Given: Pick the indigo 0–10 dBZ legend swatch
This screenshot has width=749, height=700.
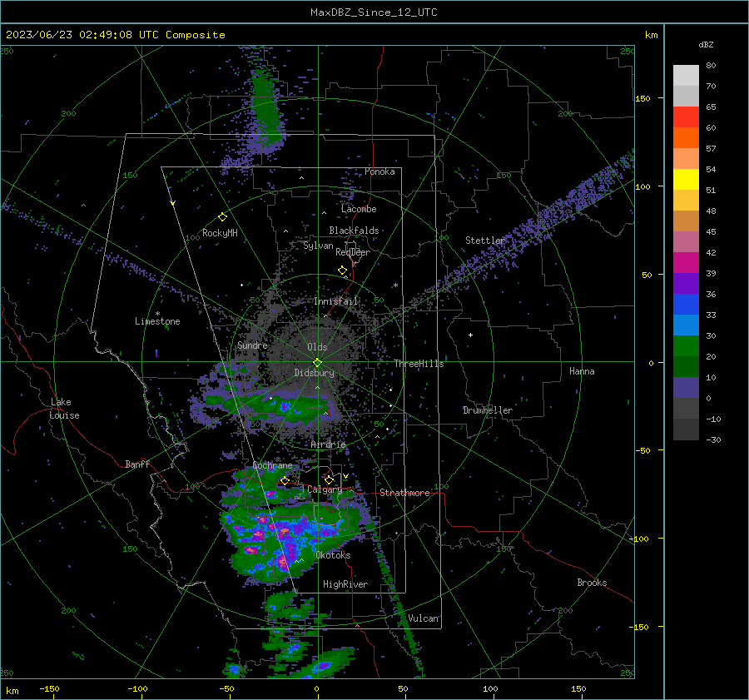Looking at the screenshot, I should [x=686, y=388].
